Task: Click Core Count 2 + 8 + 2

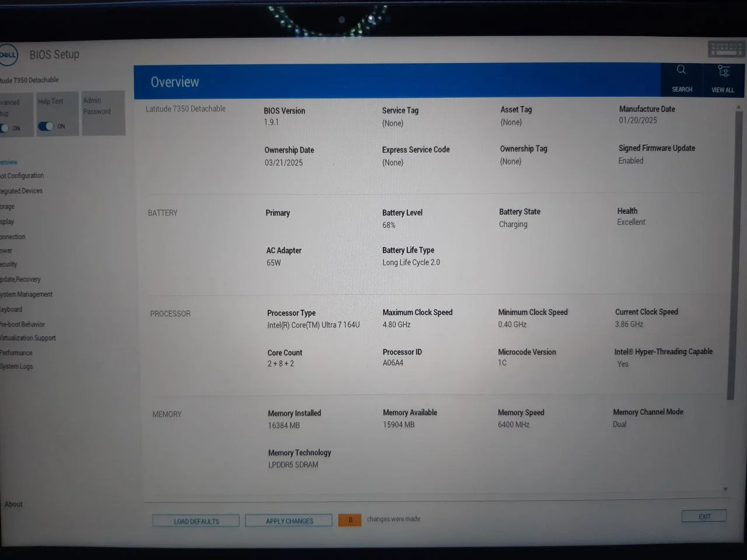Action: pos(281,363)
